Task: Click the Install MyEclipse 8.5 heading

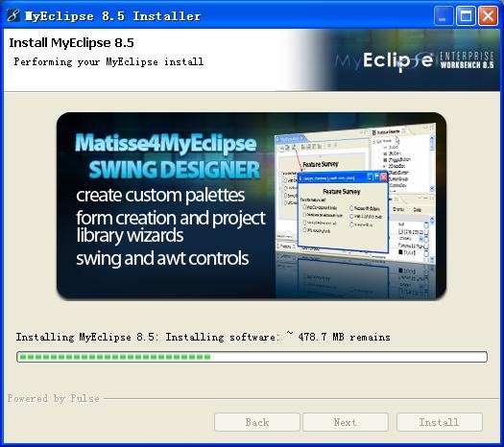Action: [71, 43]
